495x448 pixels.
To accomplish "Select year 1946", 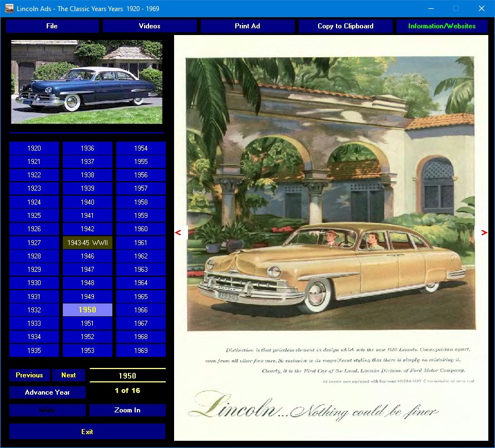I will (x=87, y=256).
